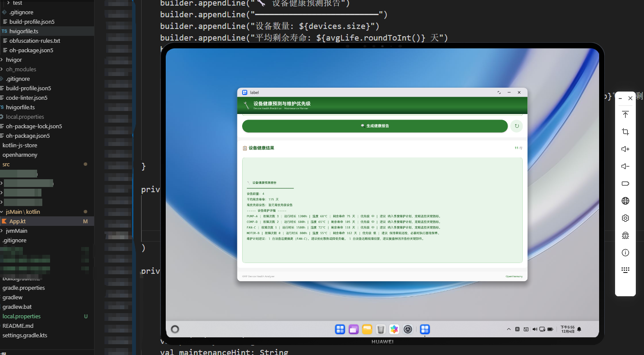Minimize the emulator side toolbar
This screenshot has height=355, width=644.
tap(620, 98)
